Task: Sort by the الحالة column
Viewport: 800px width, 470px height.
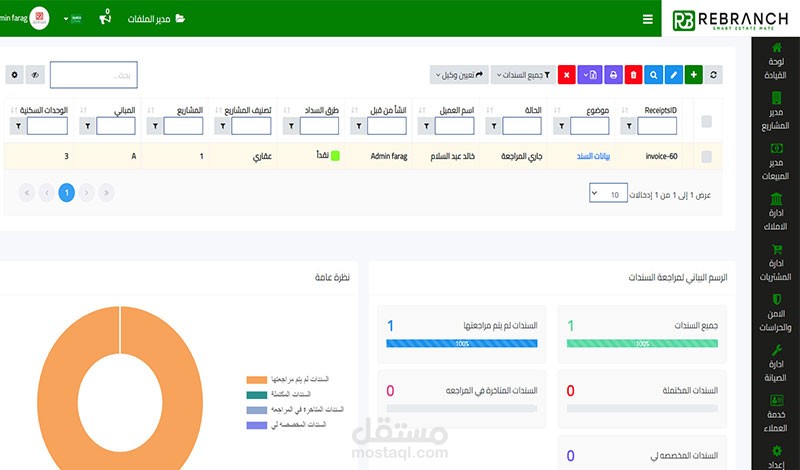Action: coord(492,110)
